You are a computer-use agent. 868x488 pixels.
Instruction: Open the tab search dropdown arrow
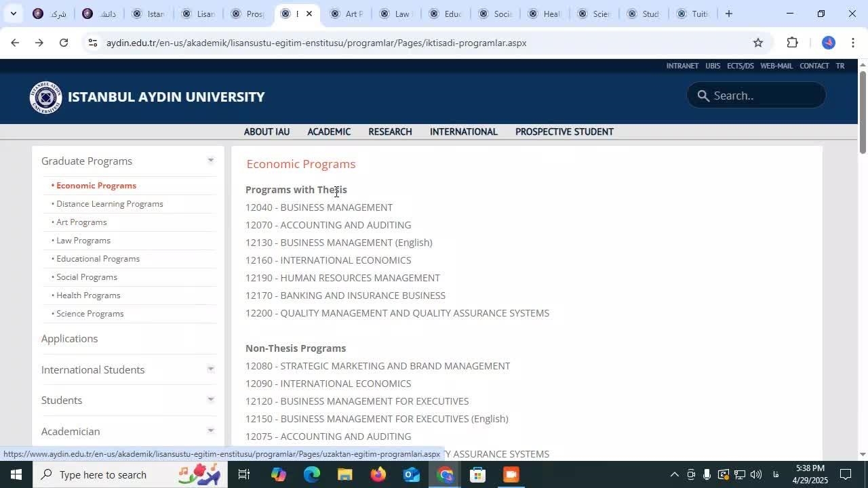point(13,14)
